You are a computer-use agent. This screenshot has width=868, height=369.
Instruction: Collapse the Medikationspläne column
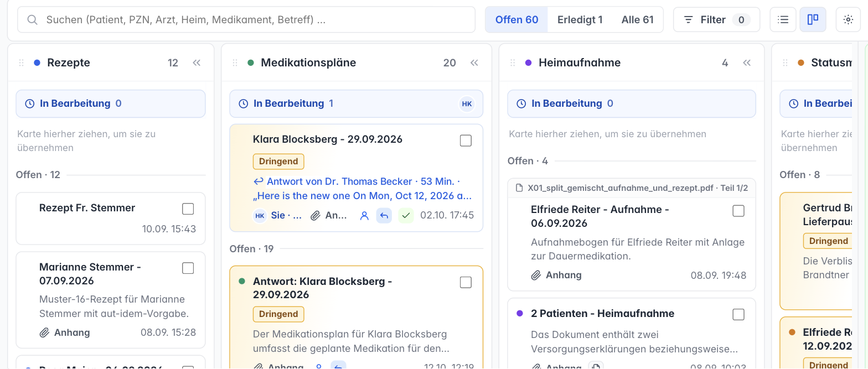click(474, 63)
